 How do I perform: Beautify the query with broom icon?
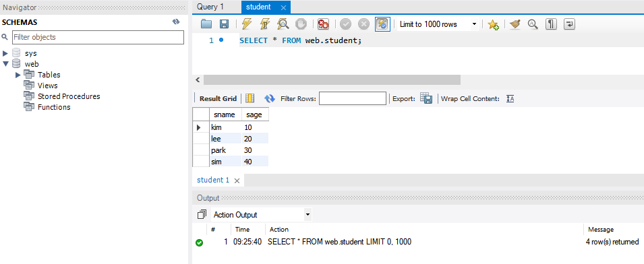point(515,24)
